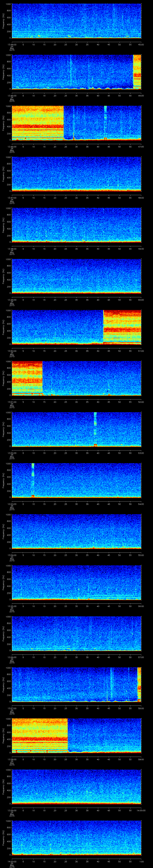
Task: Open the spectrogram panel starting at 13:47:00
Action: click(76, 174)
